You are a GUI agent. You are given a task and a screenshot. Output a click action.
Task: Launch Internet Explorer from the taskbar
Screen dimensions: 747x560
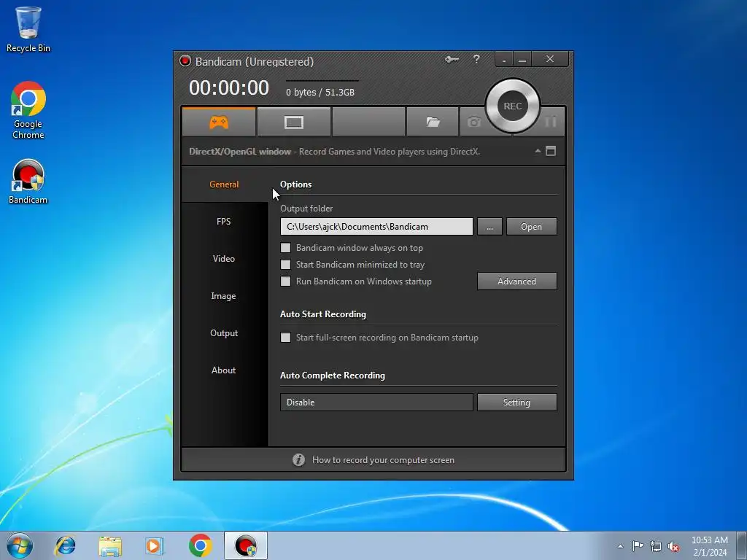pos(65,545)
